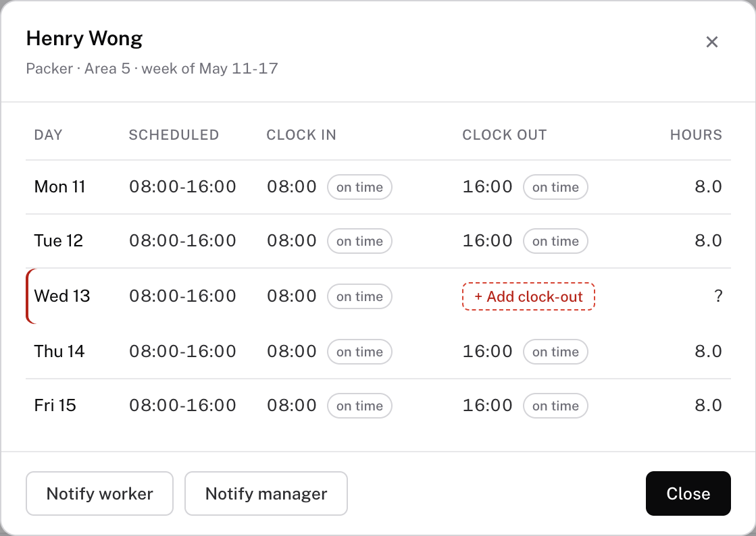Click the Thu 14 scheduled time 08:00-16:00

[182, 352]
